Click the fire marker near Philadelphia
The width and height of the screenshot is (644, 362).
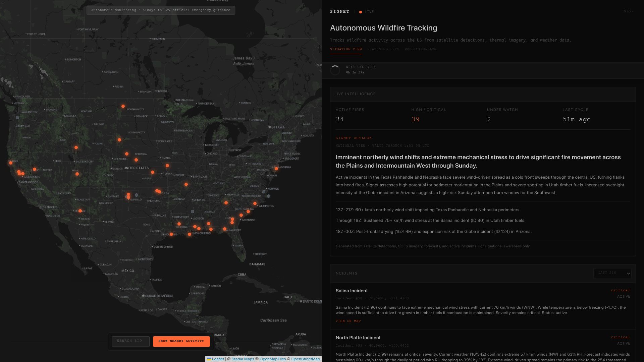pyautogui.click(x=276, y=169)
